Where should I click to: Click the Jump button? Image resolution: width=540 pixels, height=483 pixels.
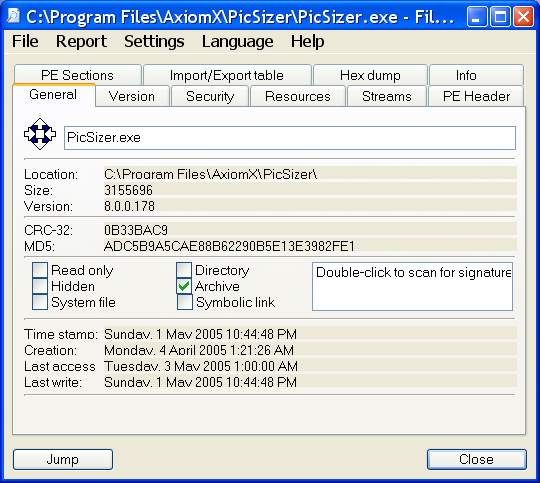pyautogui.click(x=63, y=459)
